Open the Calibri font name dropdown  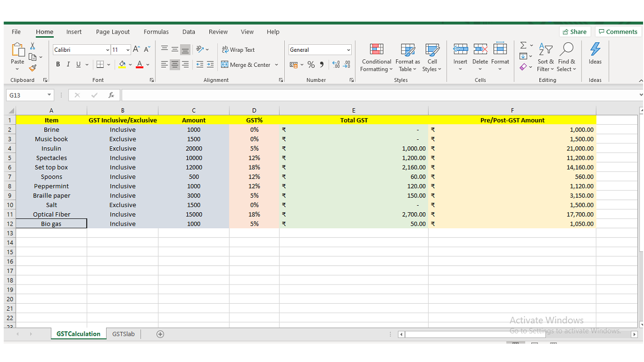tap(108, 50)
